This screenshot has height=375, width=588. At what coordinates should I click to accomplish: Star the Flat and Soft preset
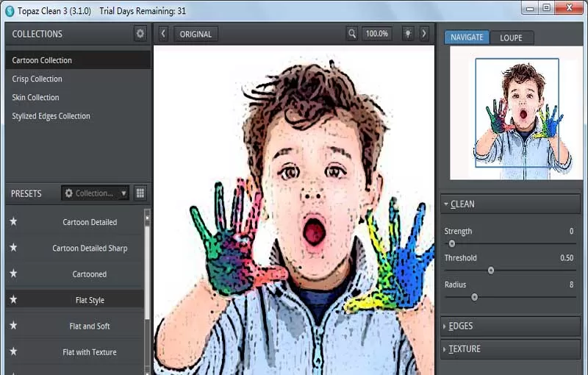[x=13, y=325]
